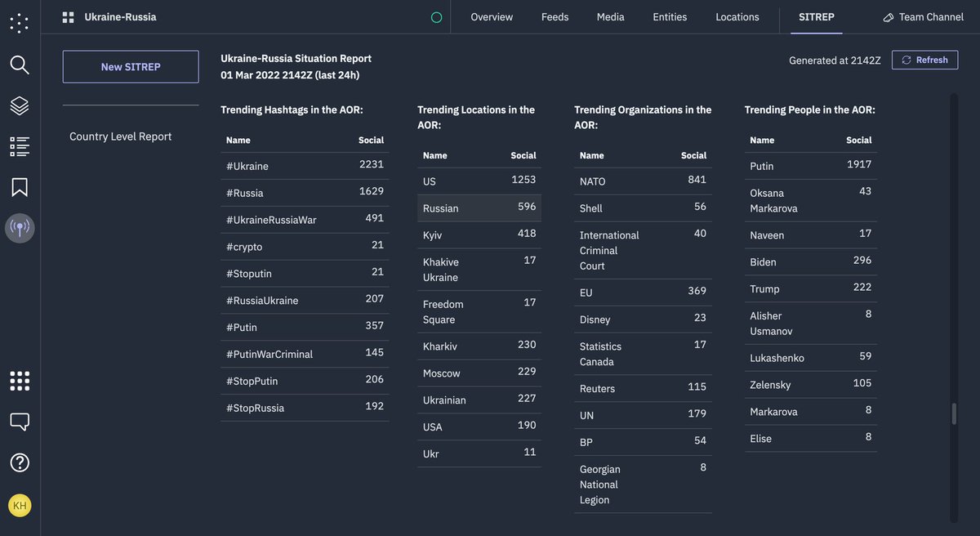Switch to the Overview tab

point(492,17)
